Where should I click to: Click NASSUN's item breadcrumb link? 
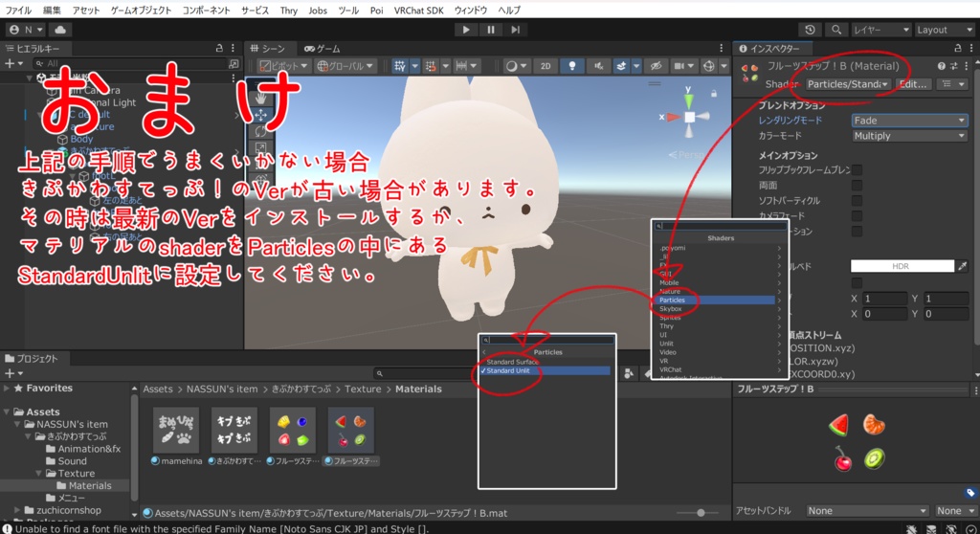[x=222, y=389]
